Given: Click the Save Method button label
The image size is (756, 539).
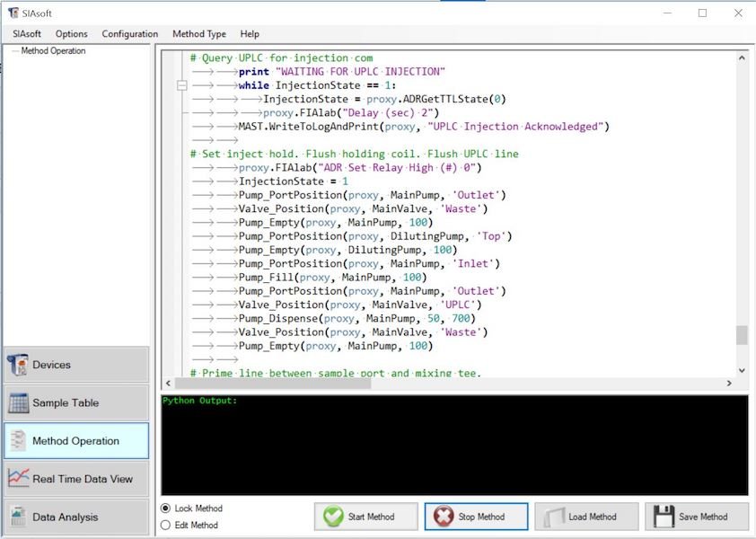Looking at the screenshot, I should [703, 517].
